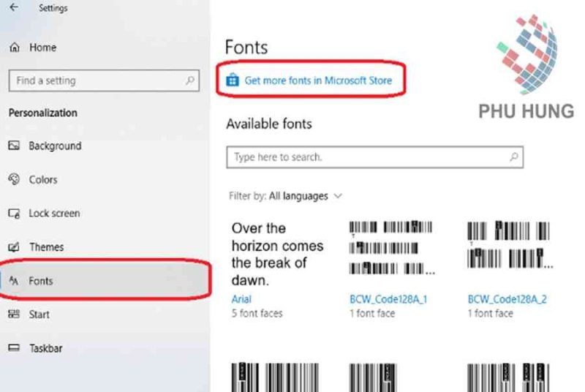This screenshot has height=392, width=585.
Task: Open Home via the house icon
Action: 15,48
